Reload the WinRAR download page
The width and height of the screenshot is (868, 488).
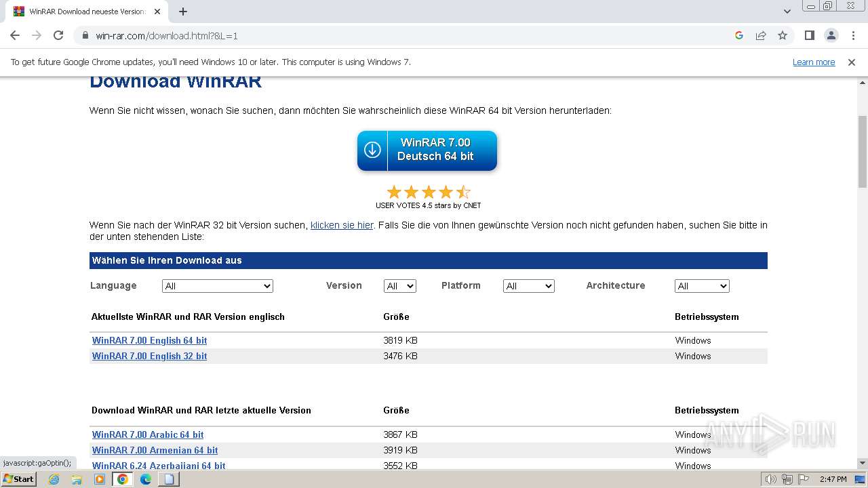58,35
